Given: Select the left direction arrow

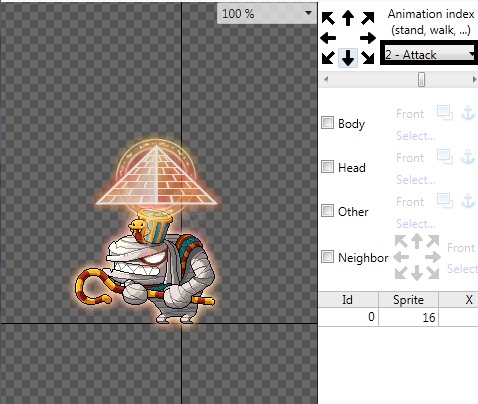Looking at the screenshot, I should point(328,38).
